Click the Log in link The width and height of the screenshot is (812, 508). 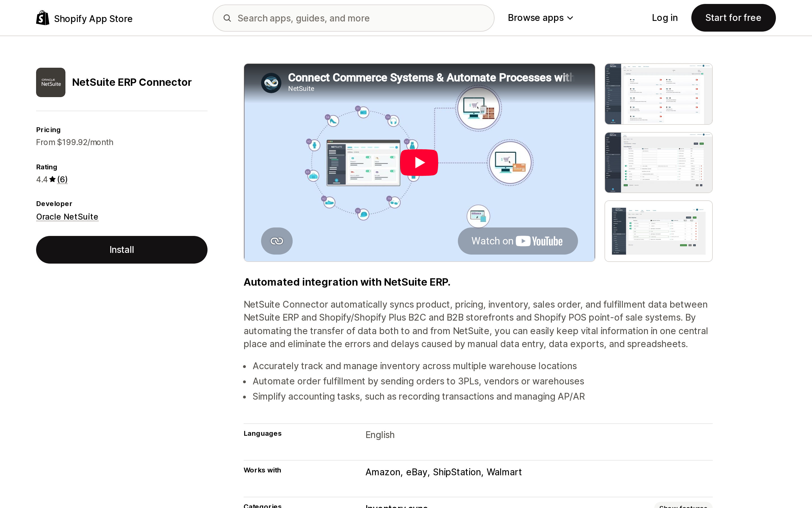(x=664, y=18)
